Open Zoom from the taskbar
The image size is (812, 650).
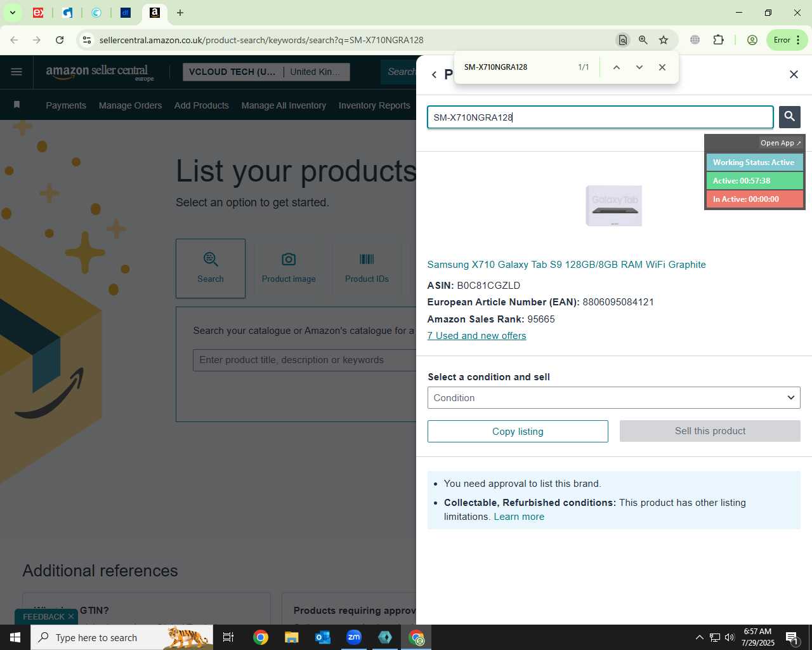[x=354, y=637]
